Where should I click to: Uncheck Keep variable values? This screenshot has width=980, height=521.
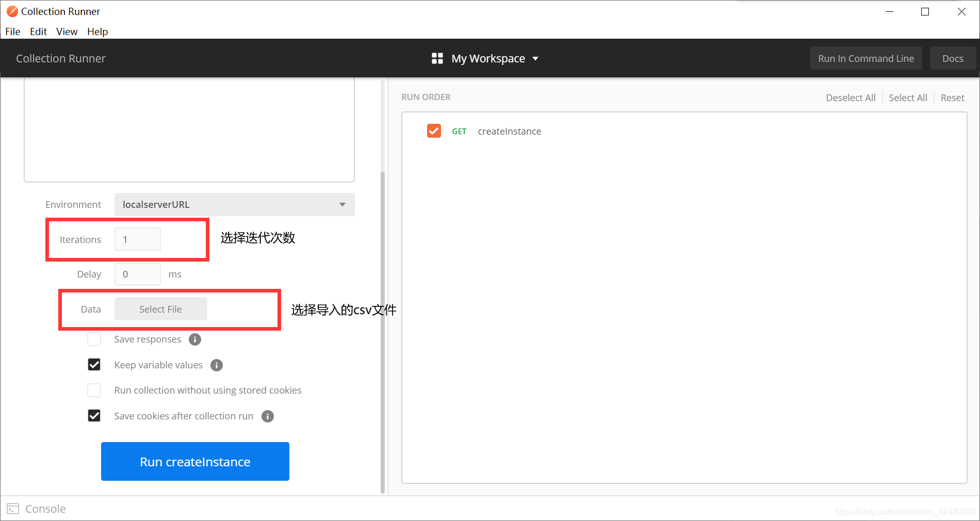[94, 365]
